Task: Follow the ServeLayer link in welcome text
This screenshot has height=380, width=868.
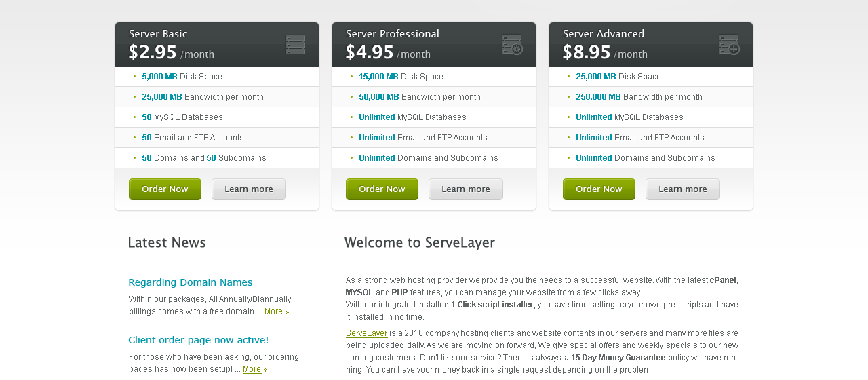Action: click(367, 333)
